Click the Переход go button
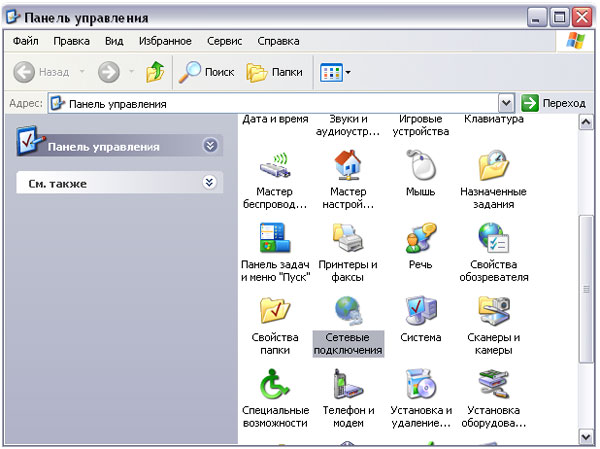 point(553,103)
